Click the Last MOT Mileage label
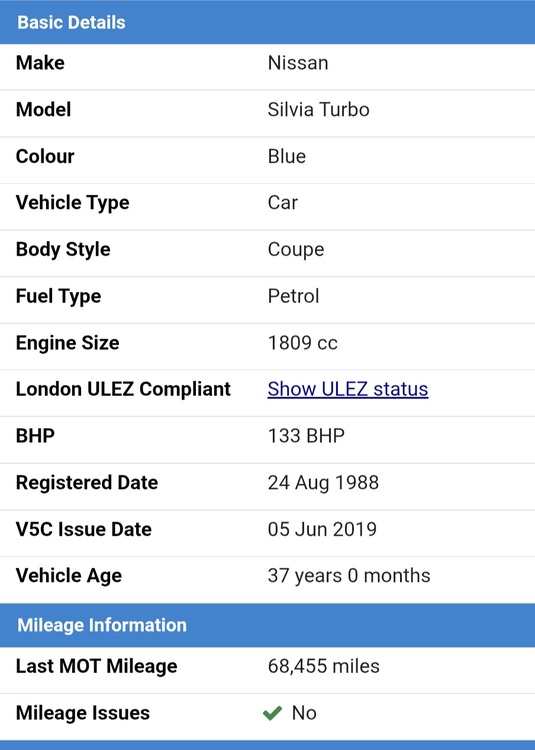535x750 pixels. click(x=97, y=666)
